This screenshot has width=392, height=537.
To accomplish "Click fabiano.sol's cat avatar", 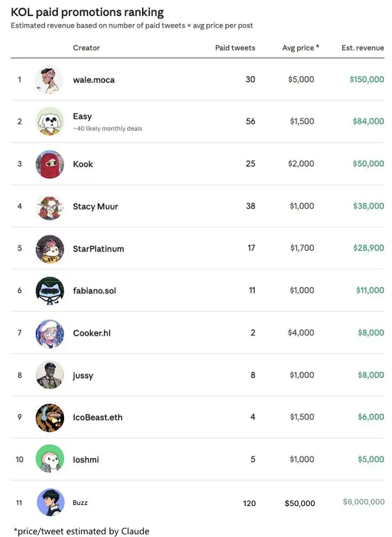I will (x=50, y=291).
